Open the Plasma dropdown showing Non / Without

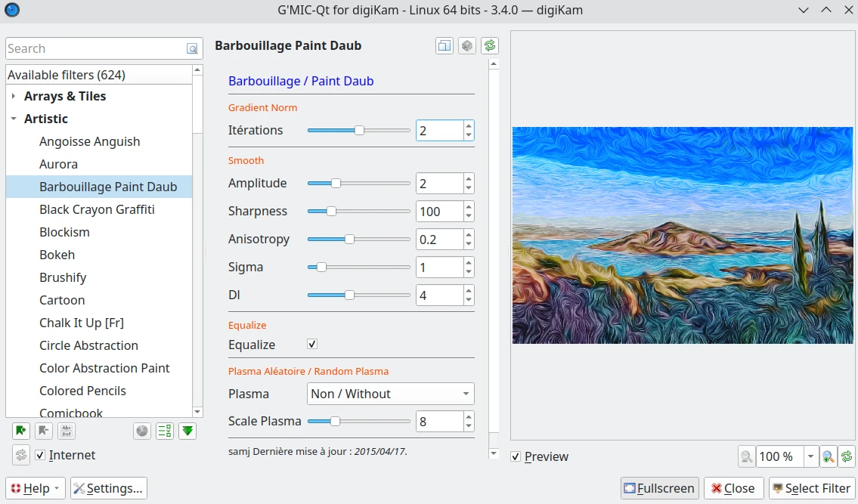tap(391, 394)
